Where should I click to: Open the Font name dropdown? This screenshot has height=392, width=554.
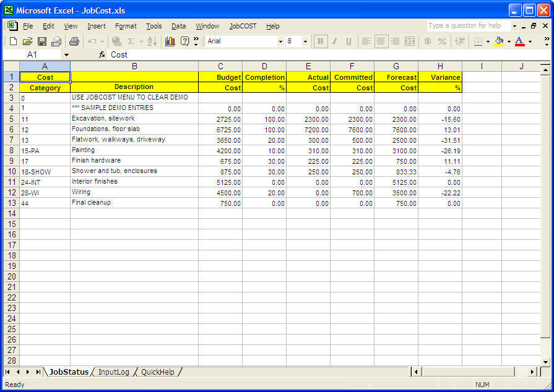(x=280, y=41)
